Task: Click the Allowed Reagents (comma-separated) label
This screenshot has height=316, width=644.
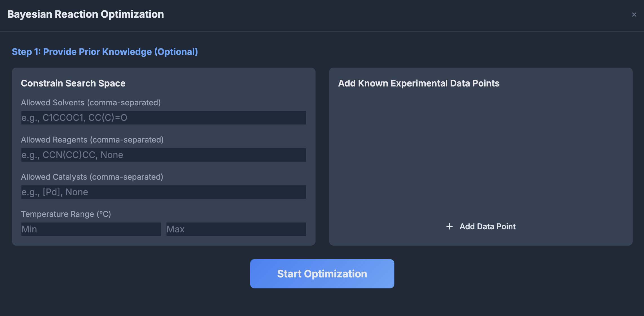Action: point(92,139)
